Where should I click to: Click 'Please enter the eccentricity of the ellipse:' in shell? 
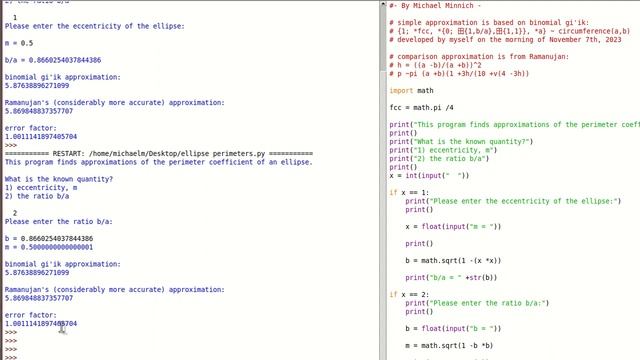95,26
